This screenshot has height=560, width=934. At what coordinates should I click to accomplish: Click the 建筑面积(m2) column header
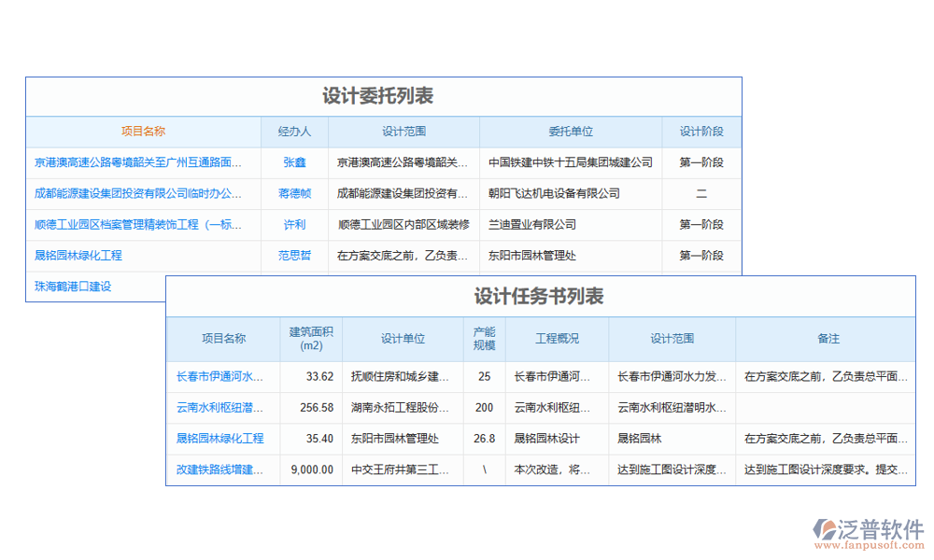(x=311, y=339)
